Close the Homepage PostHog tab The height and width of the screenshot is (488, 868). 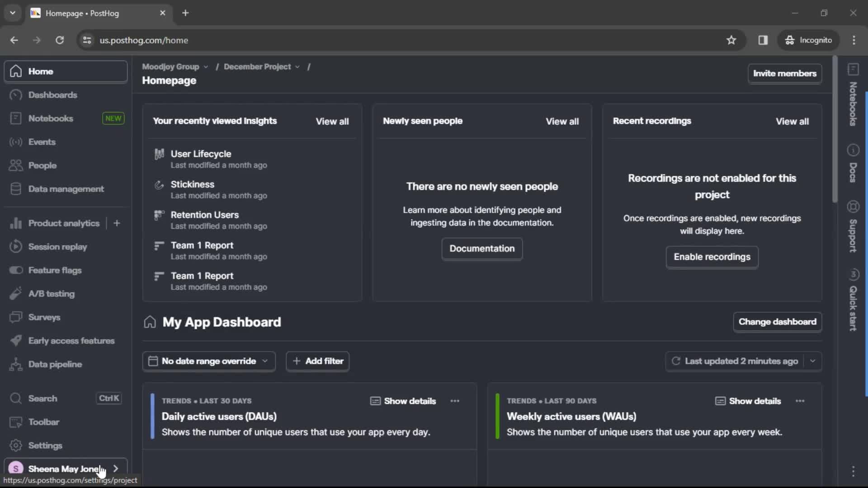click(x=163, y=13)
